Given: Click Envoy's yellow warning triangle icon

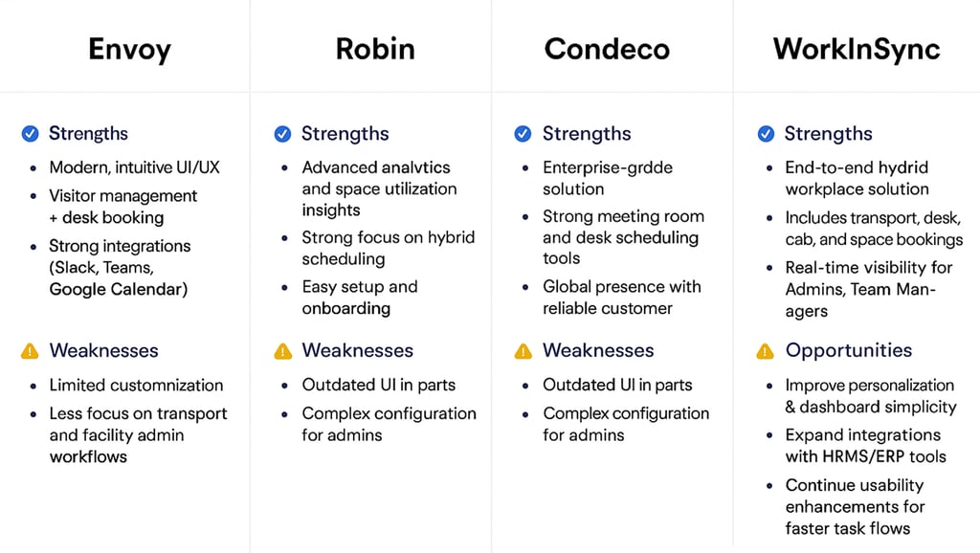Looking at the screenshot, I should coord(30,351).
